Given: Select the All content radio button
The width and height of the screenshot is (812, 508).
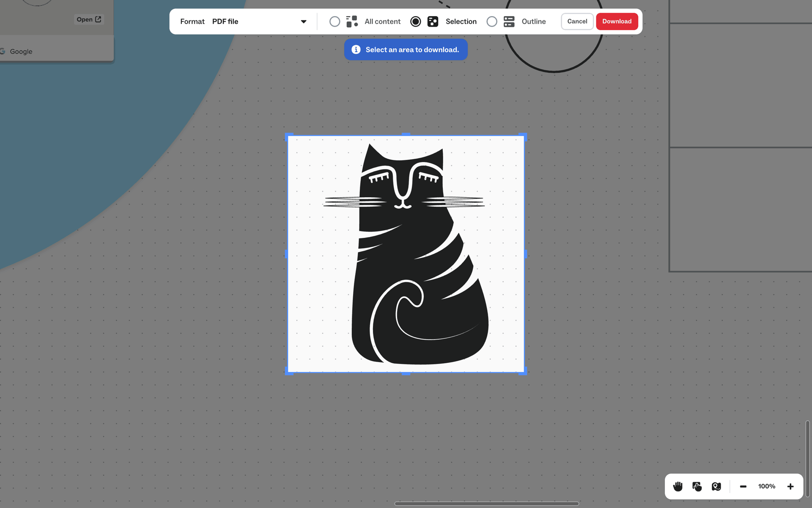Looking at the screenshot, I should (x=335, y=22).
